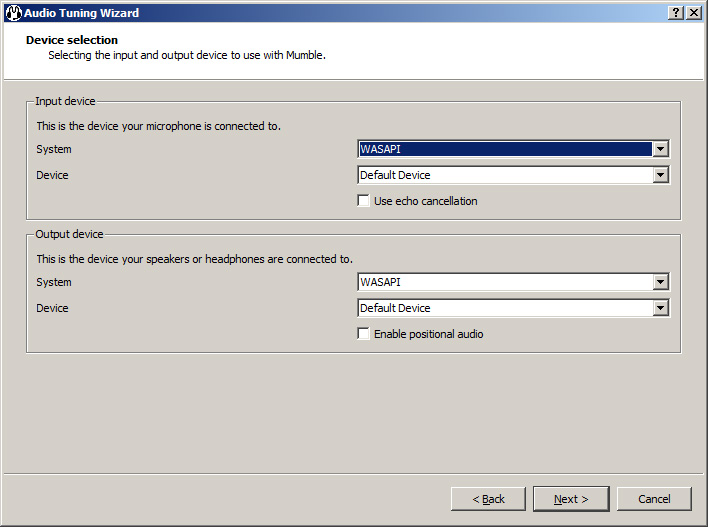Click the Input device group label
Screen dimensions: 708x527
(65, 101)
